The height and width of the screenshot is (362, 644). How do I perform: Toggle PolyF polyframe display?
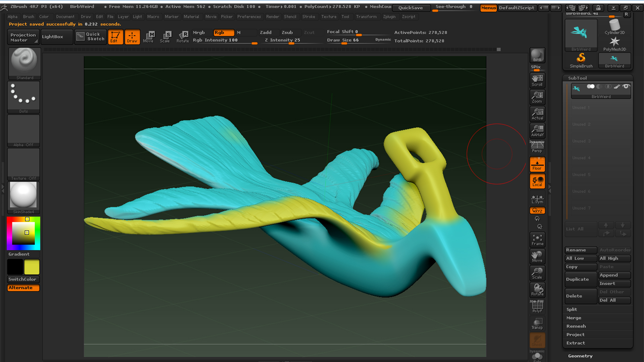pos(537,307)
